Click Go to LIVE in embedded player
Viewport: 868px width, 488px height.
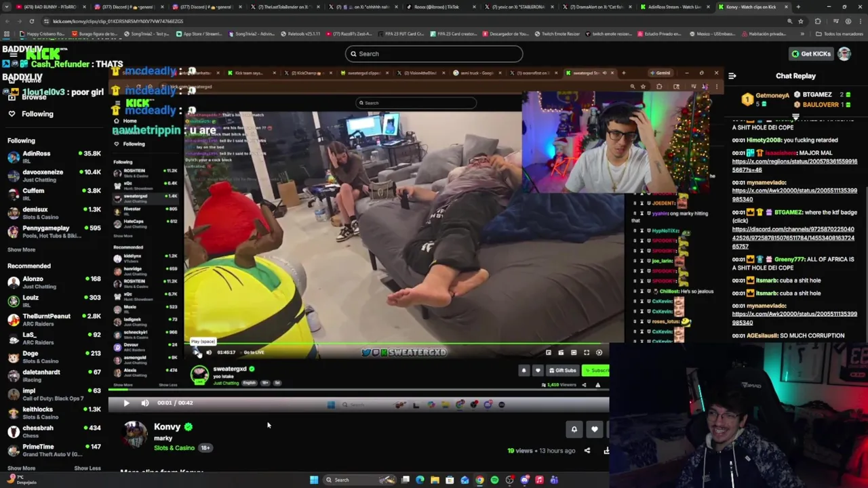click(254, 352)
